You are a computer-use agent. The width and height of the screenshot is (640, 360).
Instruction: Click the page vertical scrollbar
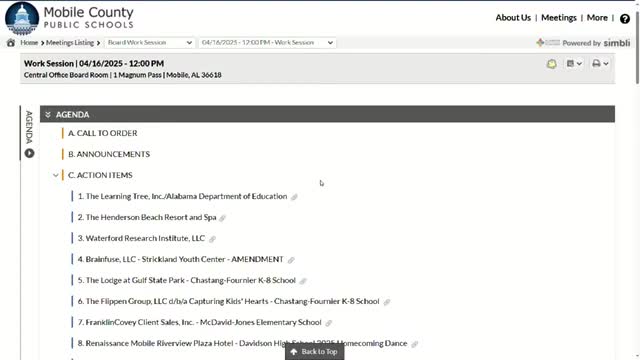pos(637,180)
